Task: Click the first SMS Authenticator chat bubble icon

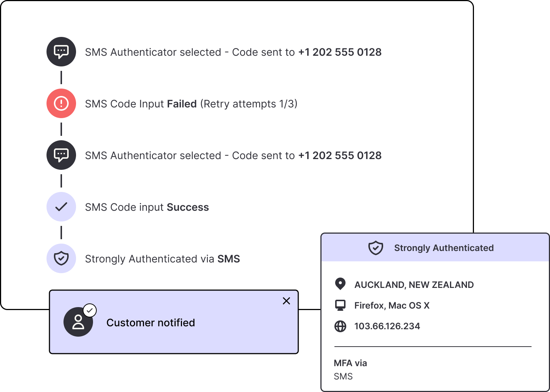Action: pos(61,52)
